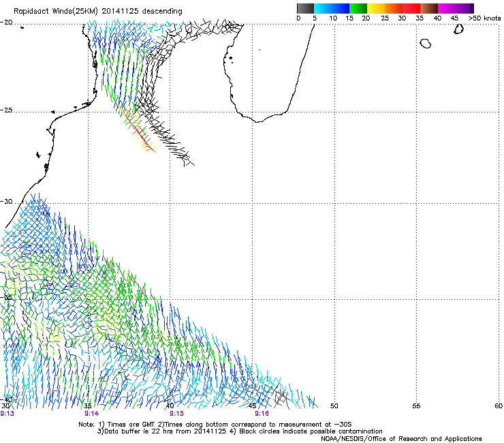This screenshot has height=443, width=504.
Task: Click the '45' legend tick label
Action: click(x=454, y=18)
